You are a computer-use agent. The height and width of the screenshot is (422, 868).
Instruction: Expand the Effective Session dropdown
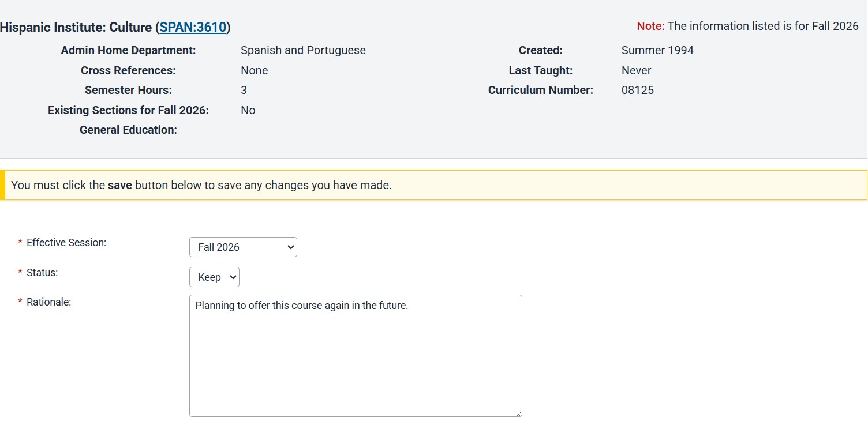(243, 247)
